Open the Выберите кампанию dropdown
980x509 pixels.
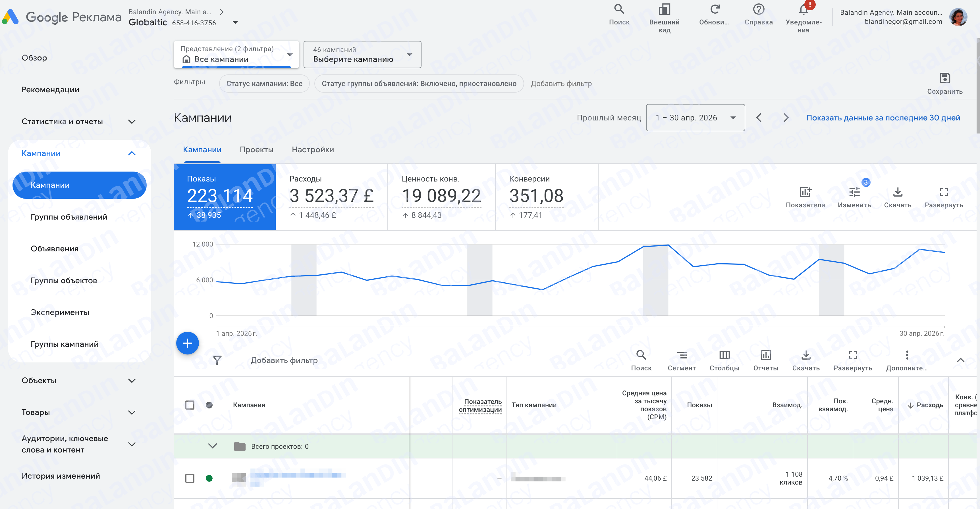362,54
